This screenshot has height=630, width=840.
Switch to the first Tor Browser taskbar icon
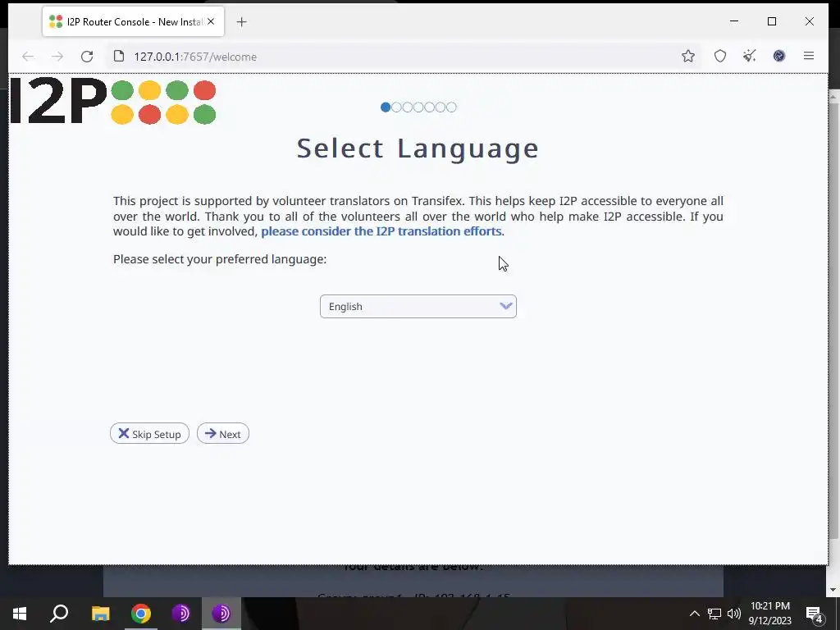click(181, 614)
